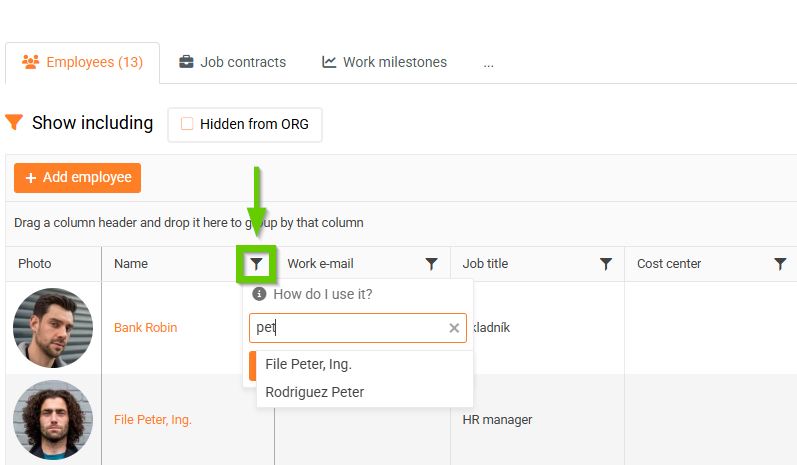Open the Job title column filter
The height and width of the screenshot is (465, 797).
[x=605, y=264]
